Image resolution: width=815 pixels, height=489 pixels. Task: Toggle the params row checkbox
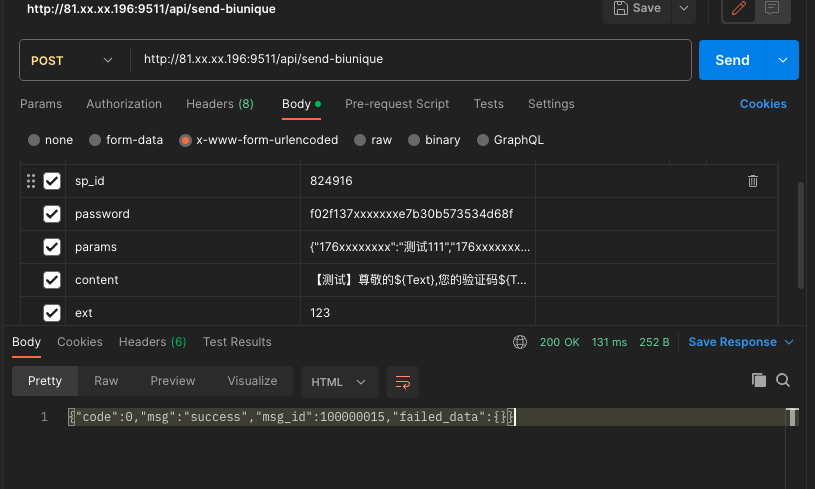[52, 247]
